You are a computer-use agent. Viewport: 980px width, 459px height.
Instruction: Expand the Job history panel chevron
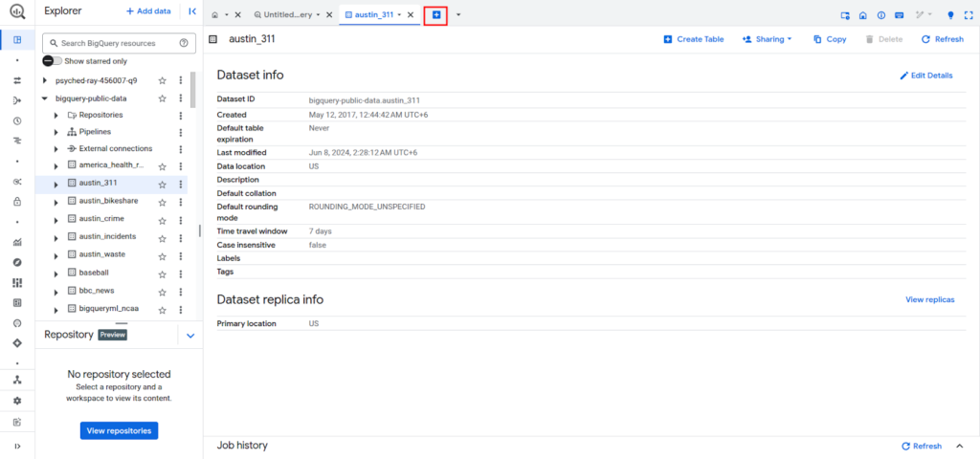pos(959,446)
